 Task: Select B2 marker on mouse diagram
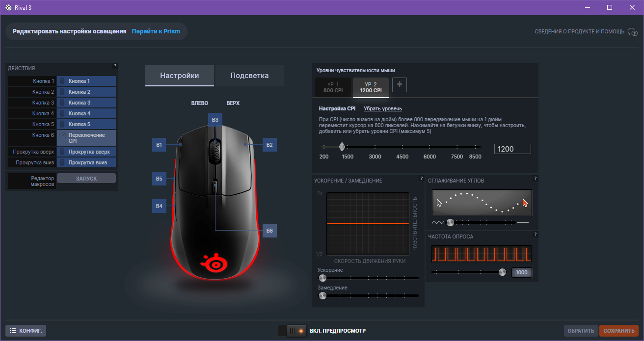point(269,145)
